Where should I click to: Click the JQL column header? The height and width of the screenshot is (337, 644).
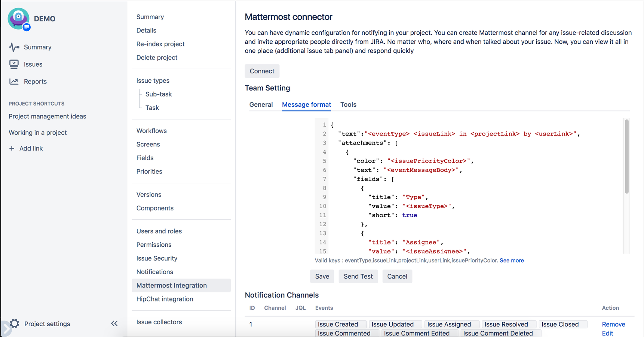pos(300,308)
